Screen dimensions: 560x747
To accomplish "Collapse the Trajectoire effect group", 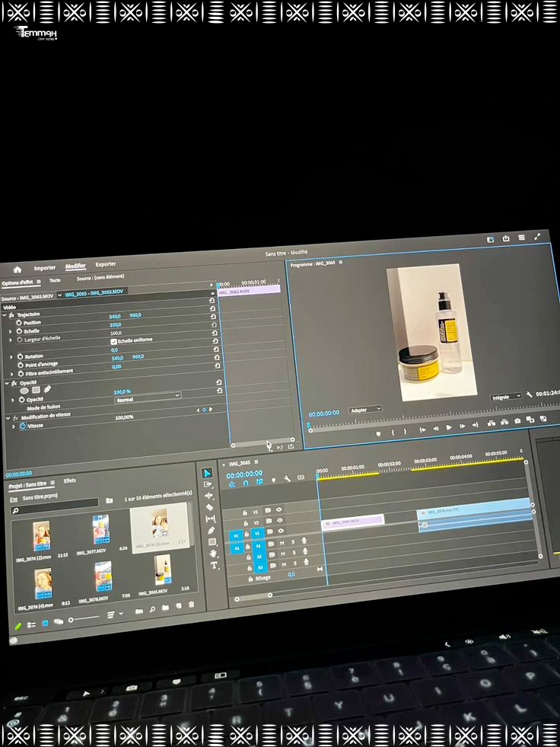I will pyautogui.click(x=5, y=316).
